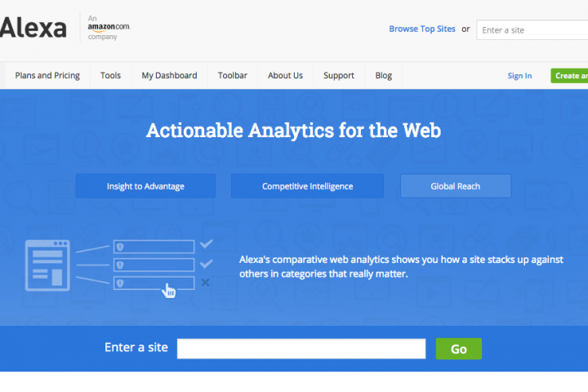Viewport: 588px width, 392px height.
Task: Click the Alexa logo
Action: [33, 29]
